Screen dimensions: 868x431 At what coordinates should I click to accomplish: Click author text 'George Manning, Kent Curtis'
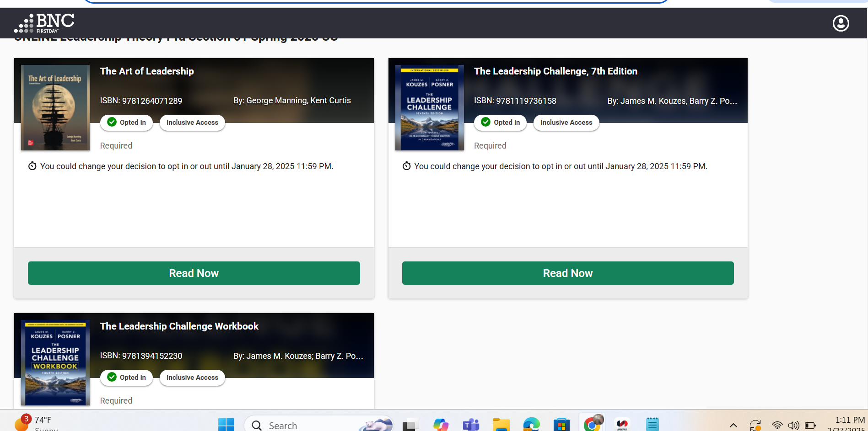tap(292, 101)
